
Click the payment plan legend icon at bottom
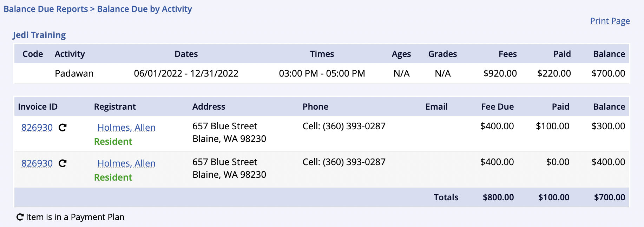[20, 217]
